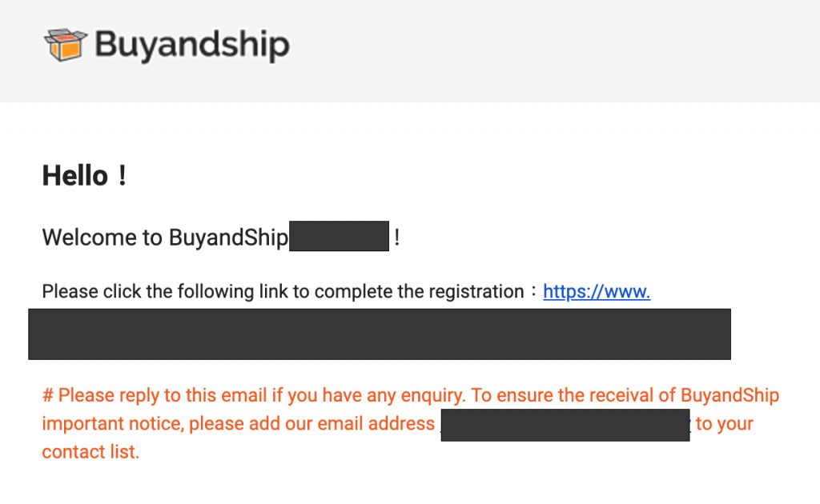Click the Buyandship logo wordmark
The width and height of the screenshot is (820, 504).
pyautogui.click(x=191, y=45)
